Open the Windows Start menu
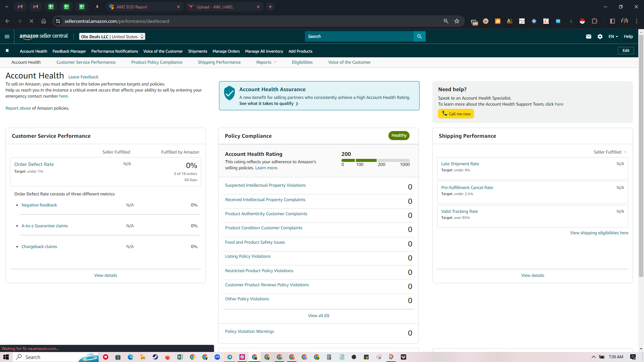Viewport: 644px width, 362px height. click(x=6, y=357)
